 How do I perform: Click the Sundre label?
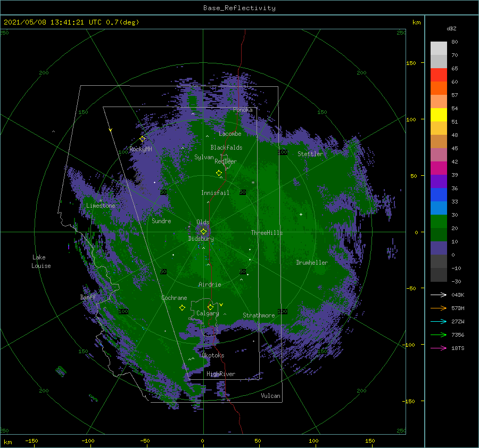(x=161, y=221)
